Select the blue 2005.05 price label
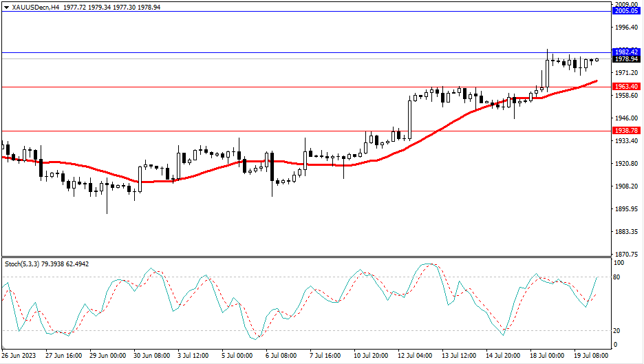 [x=626, y=11]
